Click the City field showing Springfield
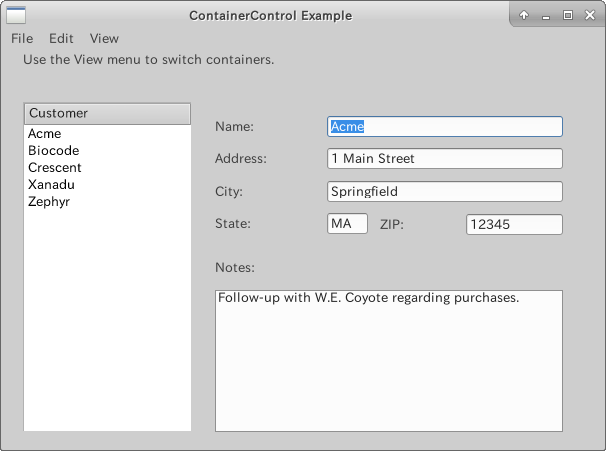 445,191
